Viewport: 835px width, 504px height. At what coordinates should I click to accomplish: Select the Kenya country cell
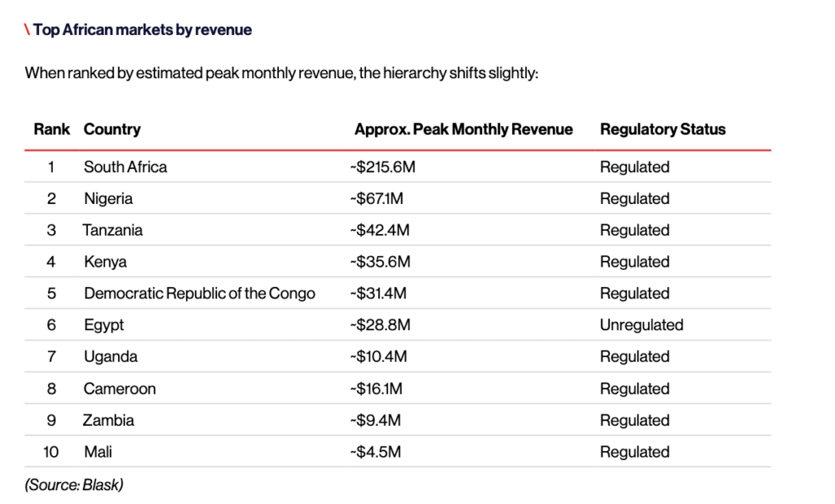point(105,262)
